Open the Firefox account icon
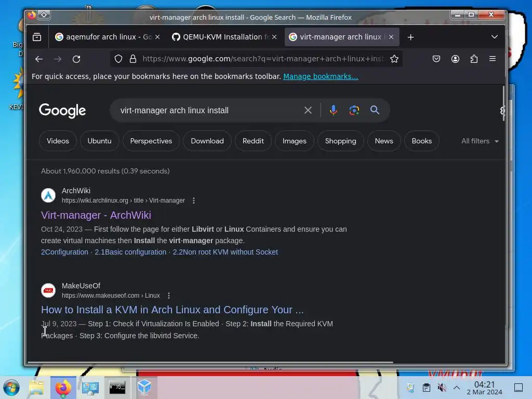Image resolution: width=532 pixels, height=399 pixels. 455,59
